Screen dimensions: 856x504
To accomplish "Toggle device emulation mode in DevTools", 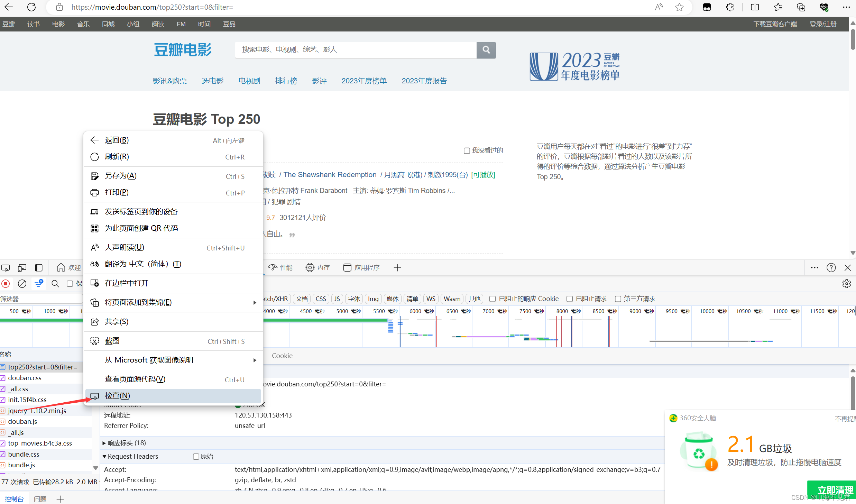I will pos(22,268).
